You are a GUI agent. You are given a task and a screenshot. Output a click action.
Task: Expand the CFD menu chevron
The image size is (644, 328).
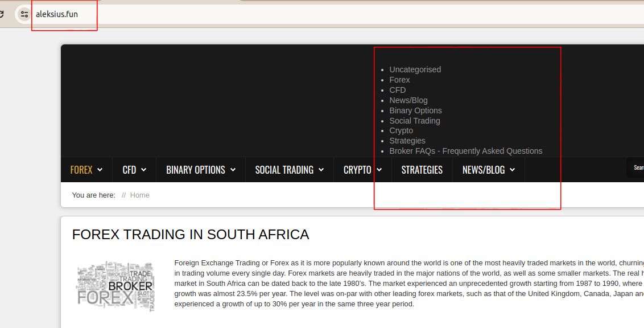[x=144, y=170]
